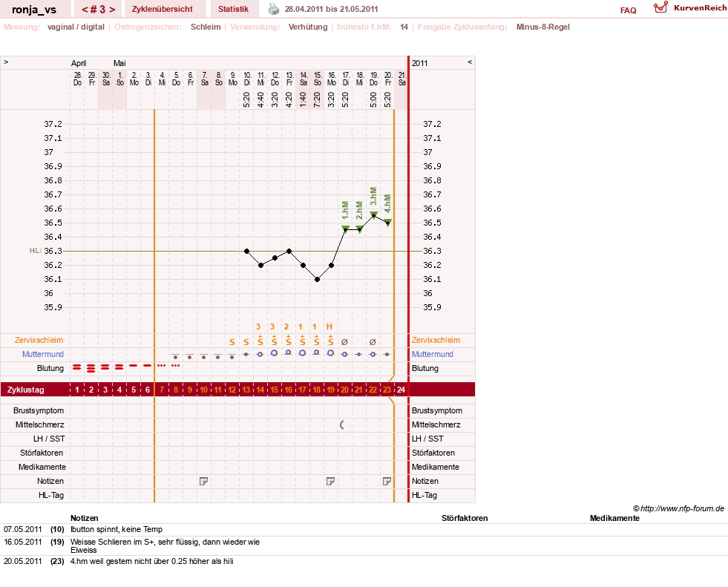Click the Muttermund symbol on cycle day 23
728x587 pixels.
pyautogui.click(x=387, y=354)
